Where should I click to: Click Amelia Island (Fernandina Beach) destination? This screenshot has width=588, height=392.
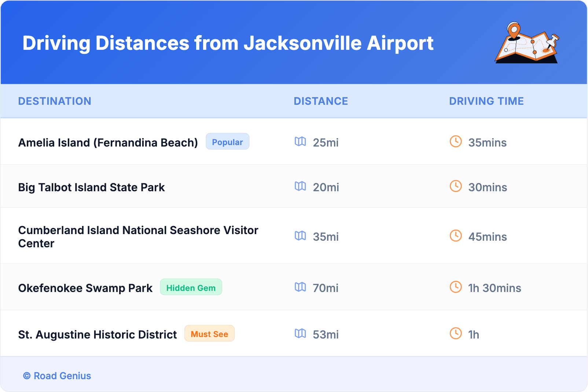pos(108,143)
